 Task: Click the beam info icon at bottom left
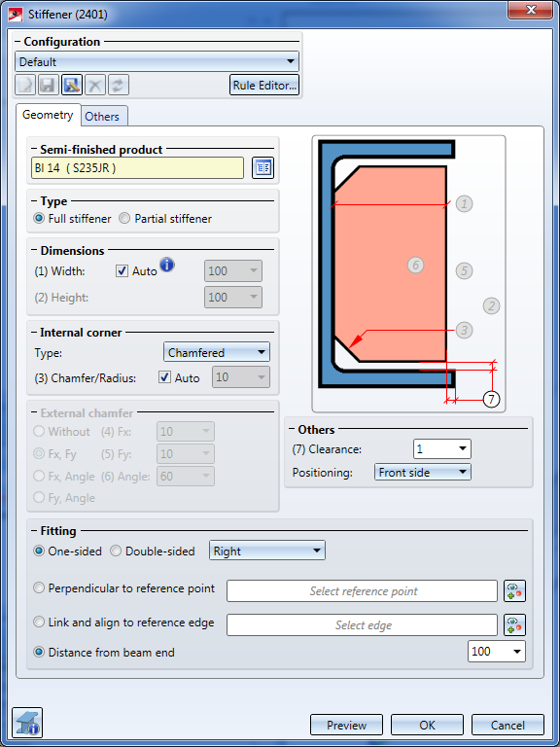coord(27,723)
